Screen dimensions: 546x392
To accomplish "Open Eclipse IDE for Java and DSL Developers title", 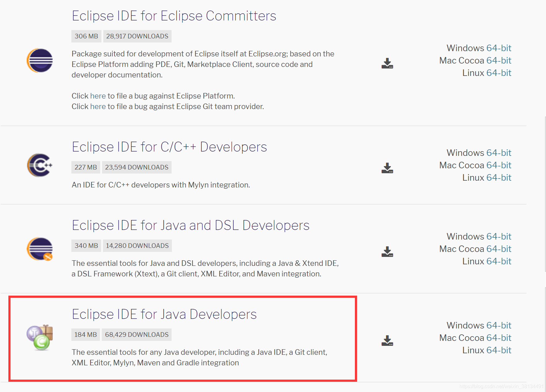I will click(190, 225).
